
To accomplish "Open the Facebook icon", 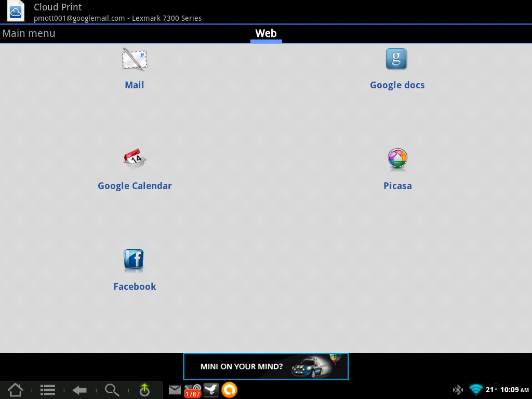I will pyautogui.click(x=134, y=261).
